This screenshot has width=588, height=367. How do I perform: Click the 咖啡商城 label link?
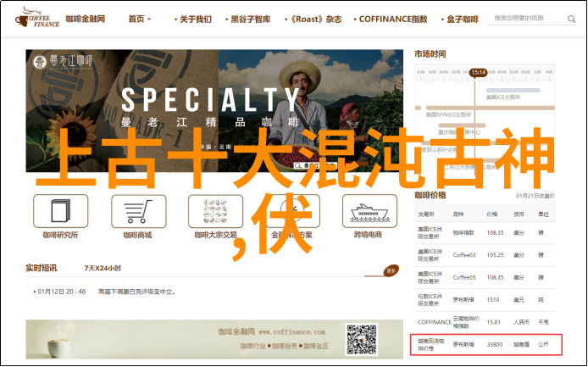click(138, 235)
